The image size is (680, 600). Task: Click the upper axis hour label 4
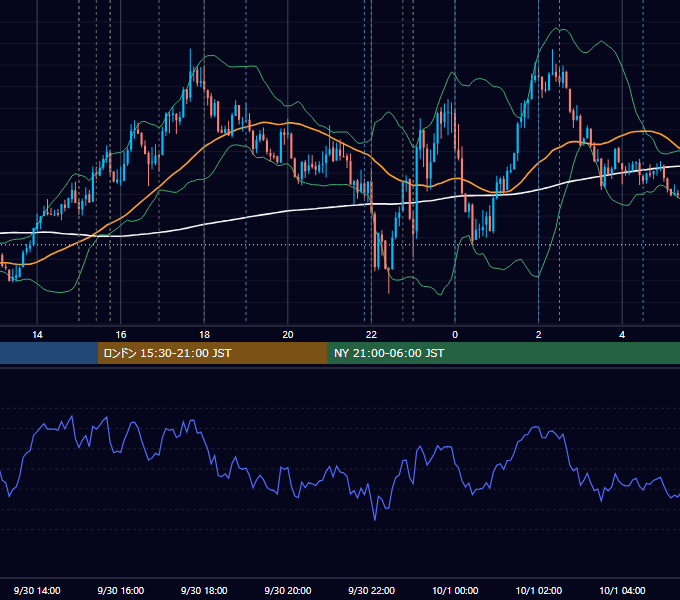click(622, 335)
